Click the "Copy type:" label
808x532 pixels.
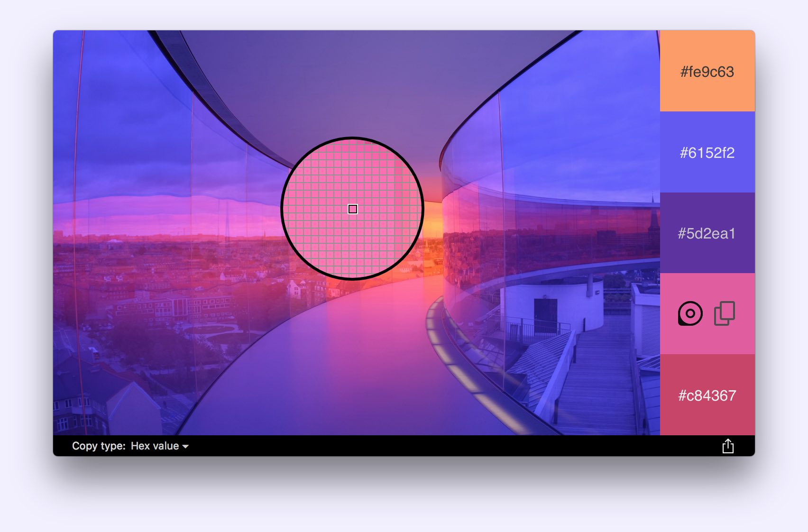pos(99,446)
